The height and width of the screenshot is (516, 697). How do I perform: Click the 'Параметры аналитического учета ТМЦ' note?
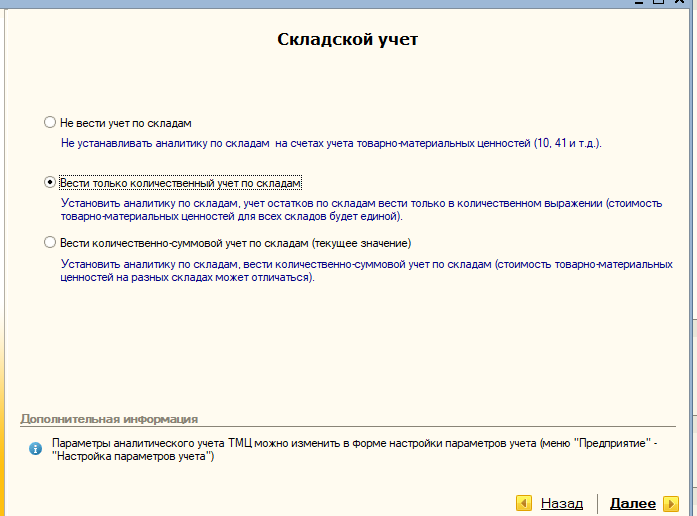[x=354, y=449]
